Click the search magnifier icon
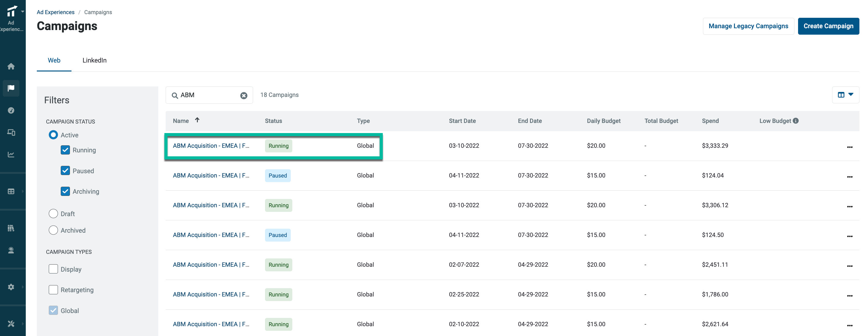The height and width of the screenshot is (336, 868). 175,96
